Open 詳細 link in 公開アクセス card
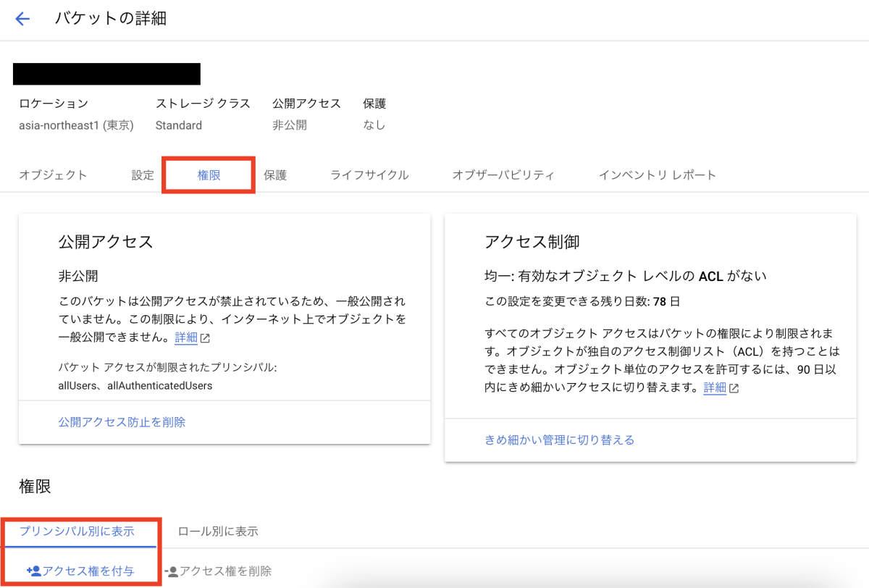This screenshot has height=588, width=869. click(186, 337)
